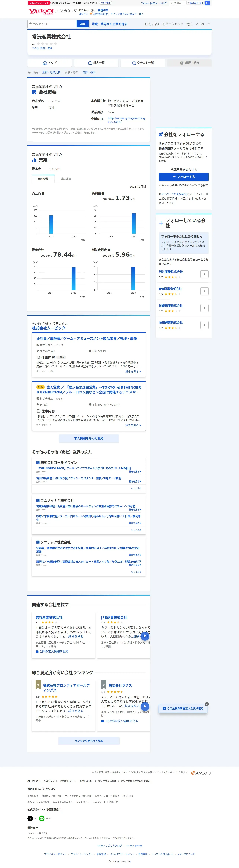
Task: Click the ヘルプ link in header
Action: pyautogui.click(x=163, y=3)
